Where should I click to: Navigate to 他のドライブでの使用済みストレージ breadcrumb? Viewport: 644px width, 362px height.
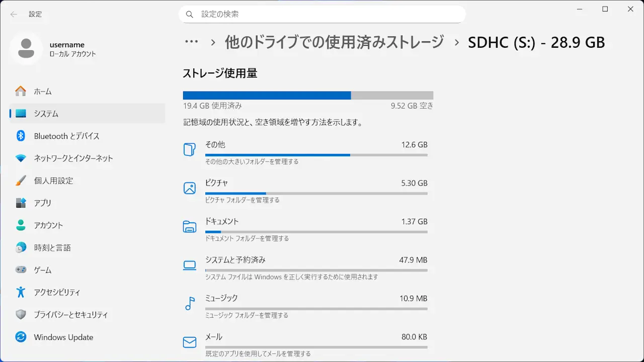[x=334, y=42]
